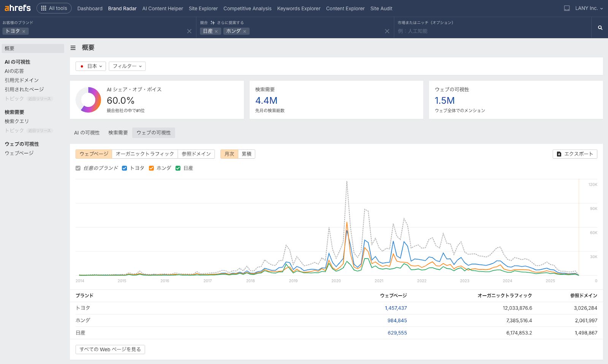Open Site Audit
This screenshot has height=364, width=608.
[x=381, y=8]
